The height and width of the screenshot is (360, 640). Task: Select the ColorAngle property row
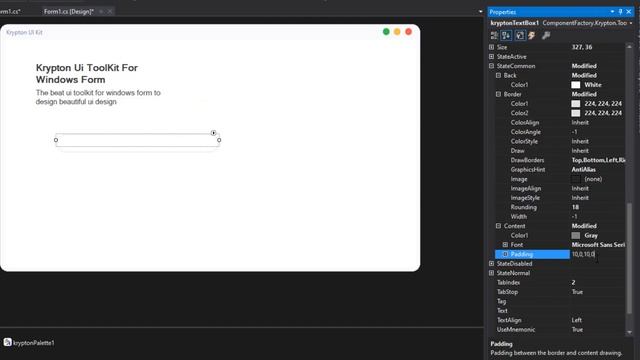click(x=559, y=132)
